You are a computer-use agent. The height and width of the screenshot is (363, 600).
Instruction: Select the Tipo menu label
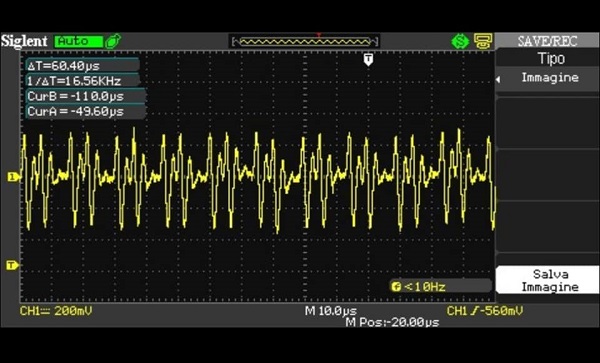(x=551, y=59)
